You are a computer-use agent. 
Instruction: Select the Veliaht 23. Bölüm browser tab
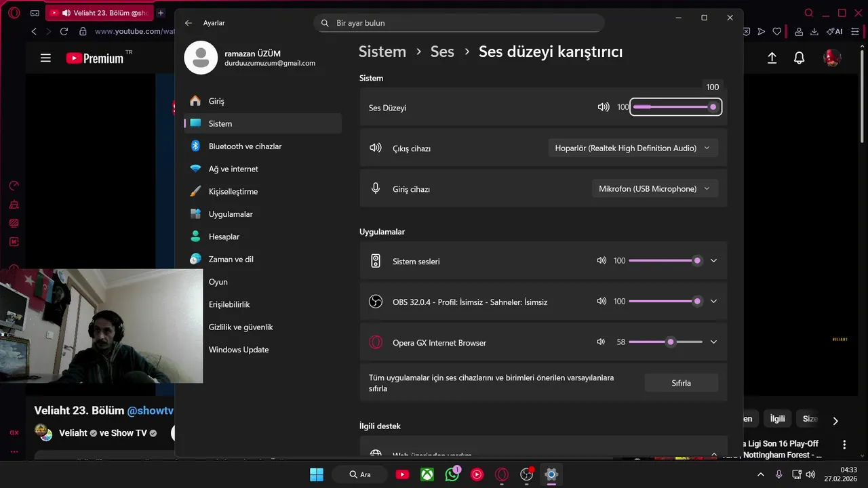pyautogui.click(x=100, y=13)
